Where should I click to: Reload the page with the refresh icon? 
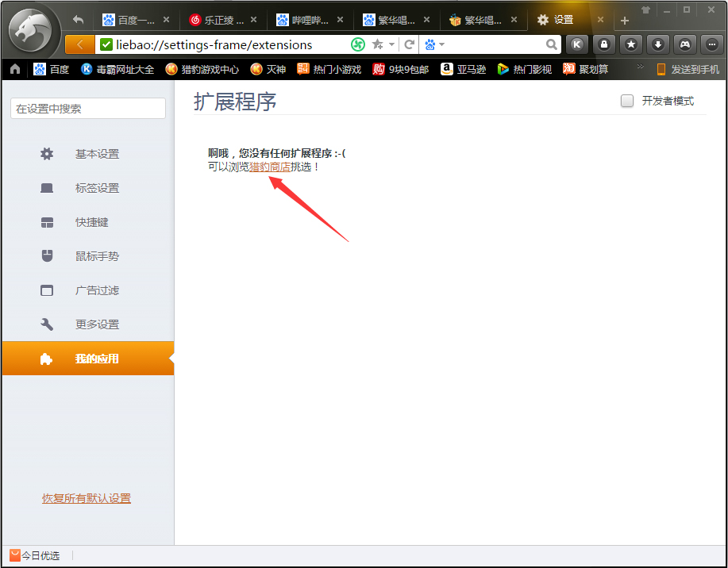coord(408,44)
